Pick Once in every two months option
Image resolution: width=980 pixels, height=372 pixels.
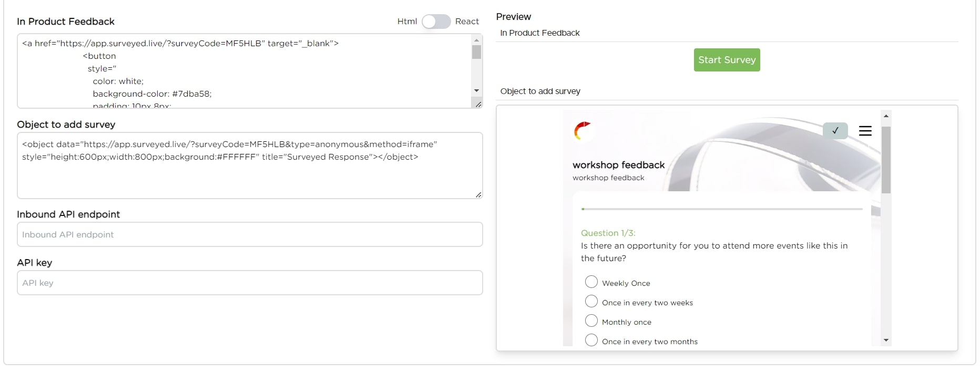point(591,340)
